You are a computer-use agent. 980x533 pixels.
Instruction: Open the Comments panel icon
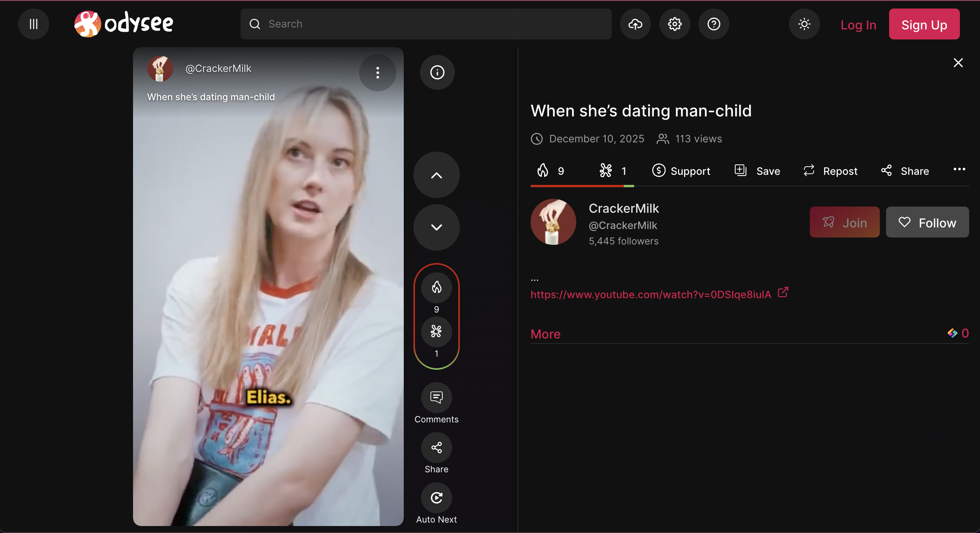pyautogui.click(x=436, y=398)
